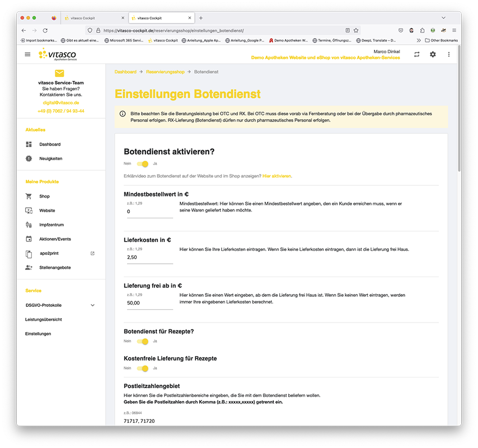Viewport: 478px width, 448px height.
Task: Open the 'DeepL Translate' bookmark
Action: (x=376, y=40)
